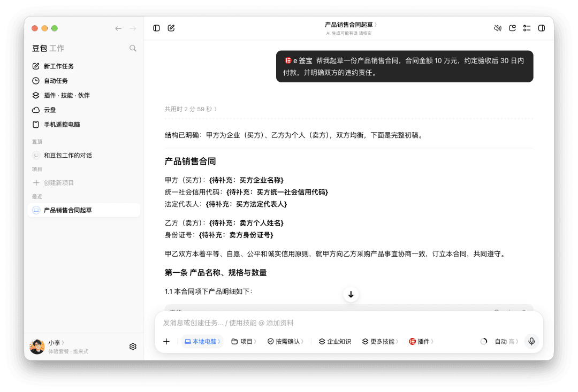Image resolution: width=578 pixels, height=392 pixels.
Task: Open 本地电脑 dropdown
Action: coord(202,342)
